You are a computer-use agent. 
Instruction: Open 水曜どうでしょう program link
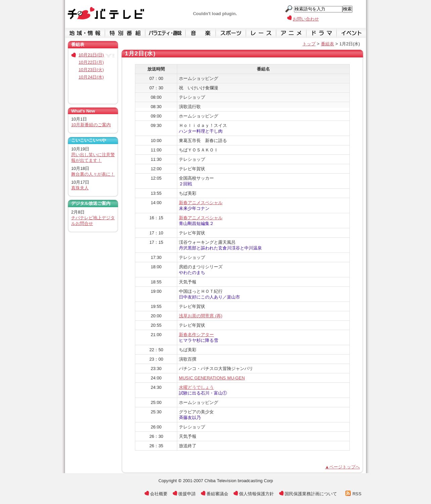196,387
